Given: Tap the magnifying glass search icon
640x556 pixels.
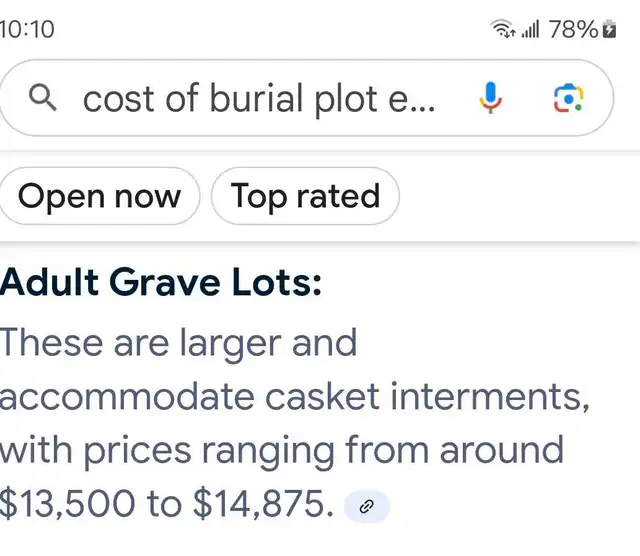Looking at the screenshot, I should click(x=42, y=98).
